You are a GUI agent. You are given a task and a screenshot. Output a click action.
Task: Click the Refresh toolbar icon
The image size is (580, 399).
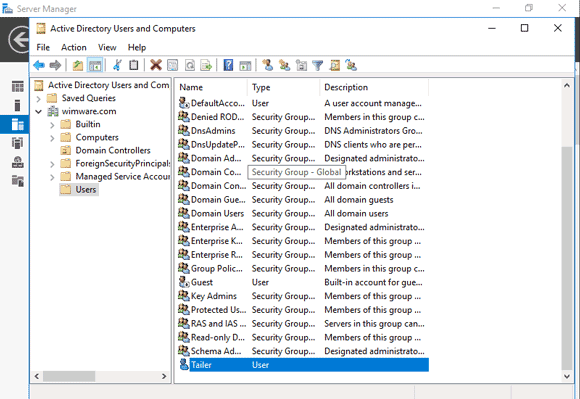click(189, 65)
